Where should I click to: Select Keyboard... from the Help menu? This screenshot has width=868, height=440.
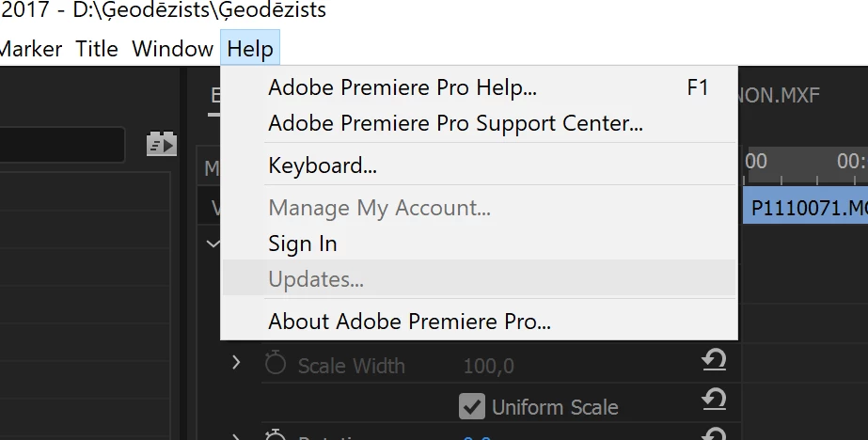pos(323,166)
